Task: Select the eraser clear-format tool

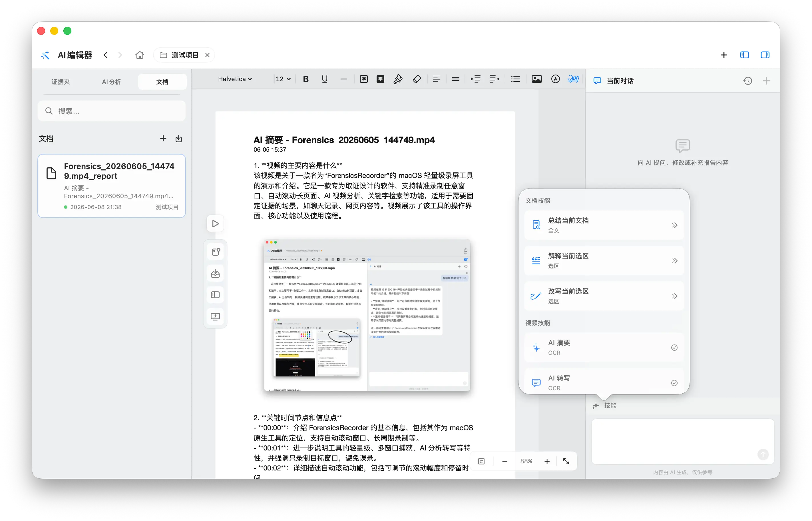Action: click(x=417, y=79)
